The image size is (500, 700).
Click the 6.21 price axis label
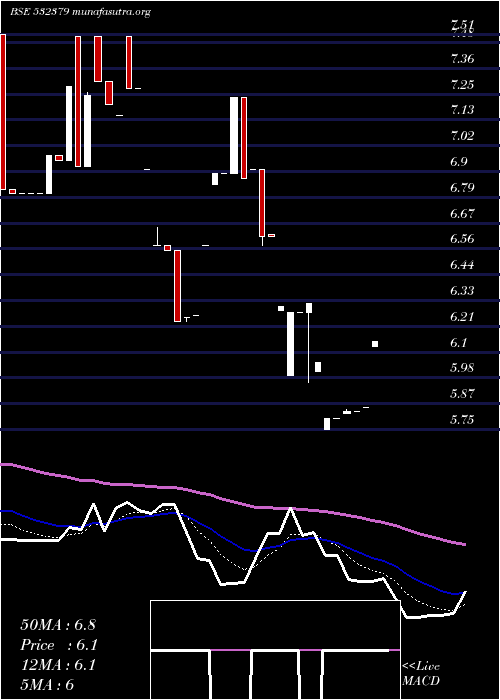(462, 317)
